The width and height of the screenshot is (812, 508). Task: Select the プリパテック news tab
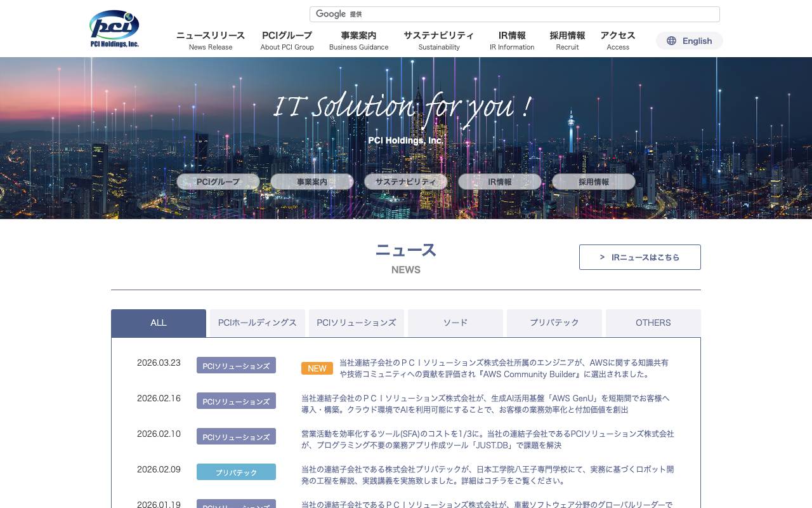pos(554,323)
